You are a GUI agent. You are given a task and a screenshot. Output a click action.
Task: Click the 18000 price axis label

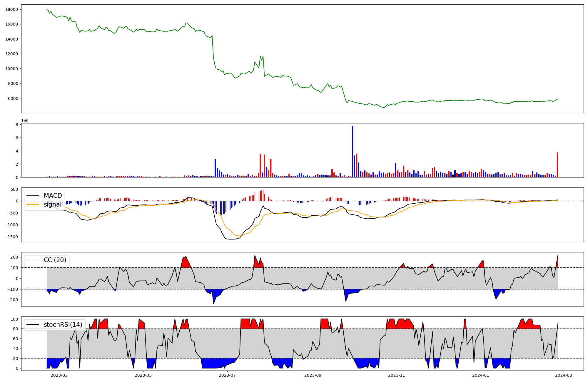coord(12,9)
